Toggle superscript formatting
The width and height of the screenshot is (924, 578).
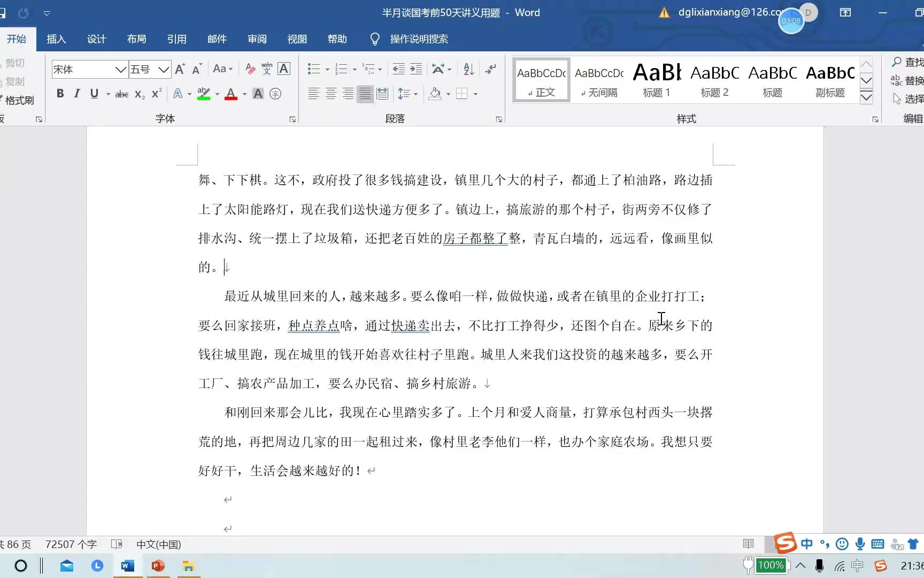pyautogui.click(x=157, y=94)
